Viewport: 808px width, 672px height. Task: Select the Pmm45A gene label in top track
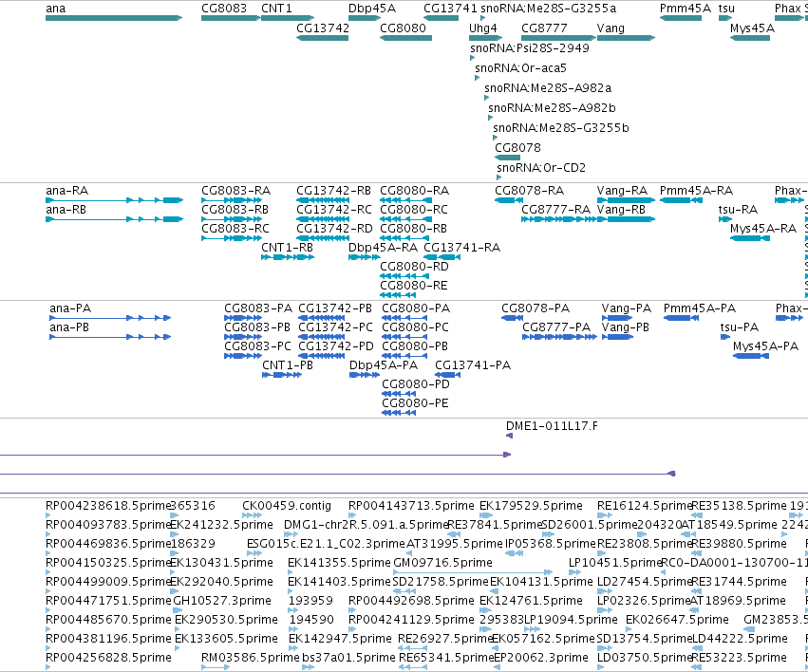[686, 9]
